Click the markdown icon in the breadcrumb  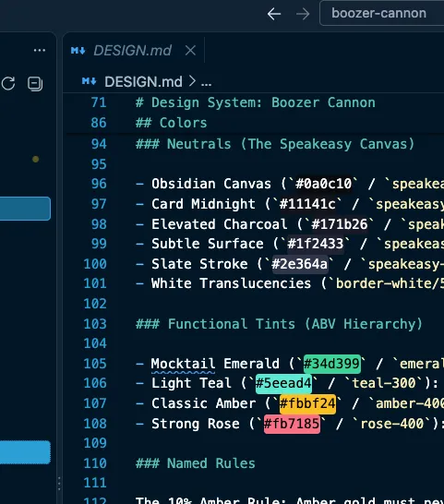(x=89, y=81)
